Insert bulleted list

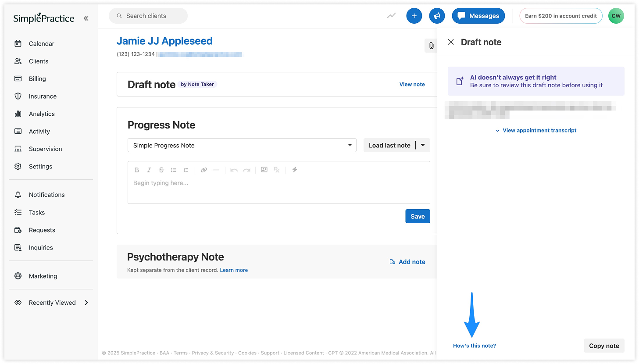pyautogui.click(x=174, y=170)
